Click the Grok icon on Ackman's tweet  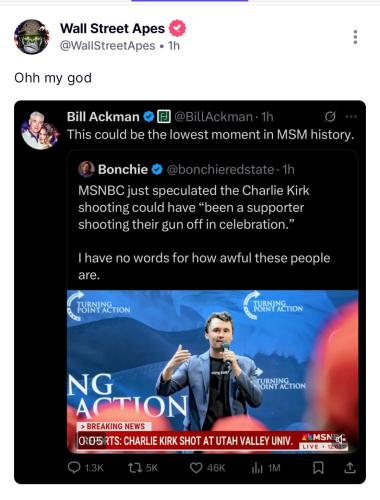(330, 117)
